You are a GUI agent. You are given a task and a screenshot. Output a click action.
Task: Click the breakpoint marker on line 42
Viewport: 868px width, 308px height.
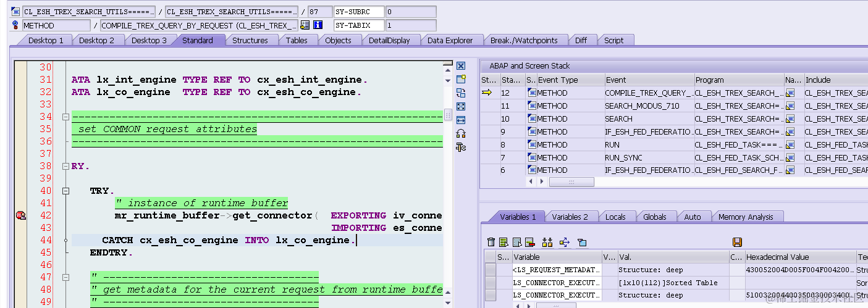(20, 215)
